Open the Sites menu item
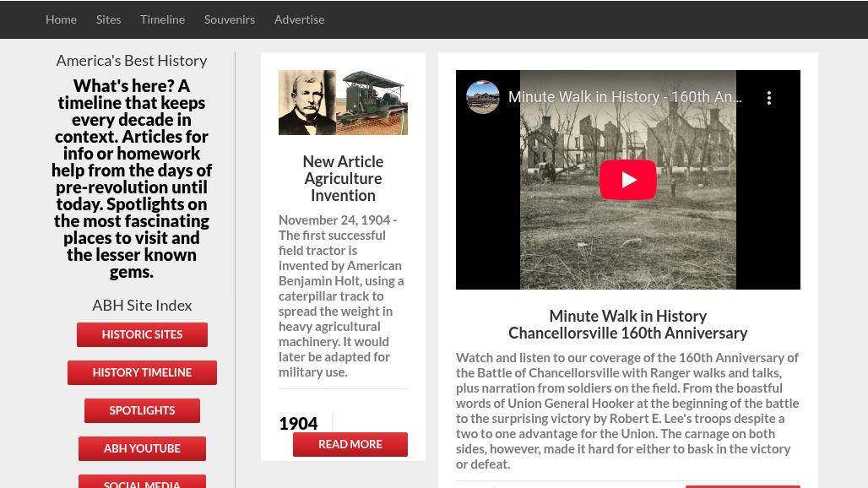Image resolution: width=868 pixels, height=488 pixels. click(x=108, y=19)
